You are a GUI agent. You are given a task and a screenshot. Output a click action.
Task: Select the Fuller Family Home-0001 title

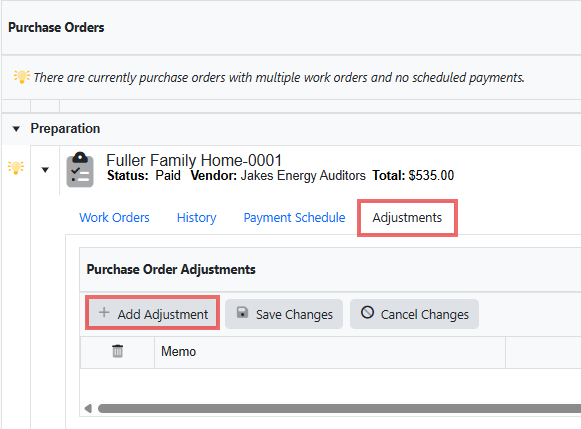pyautogui.click(x=194, y=161)
